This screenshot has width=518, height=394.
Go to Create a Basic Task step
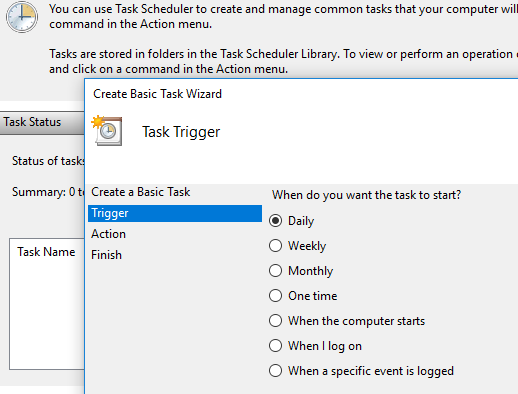point(141,192)
